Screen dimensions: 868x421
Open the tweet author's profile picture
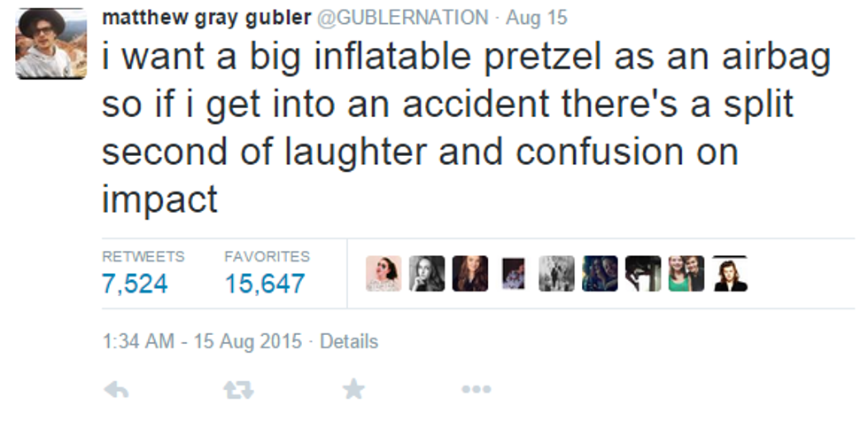coord(51,45)
